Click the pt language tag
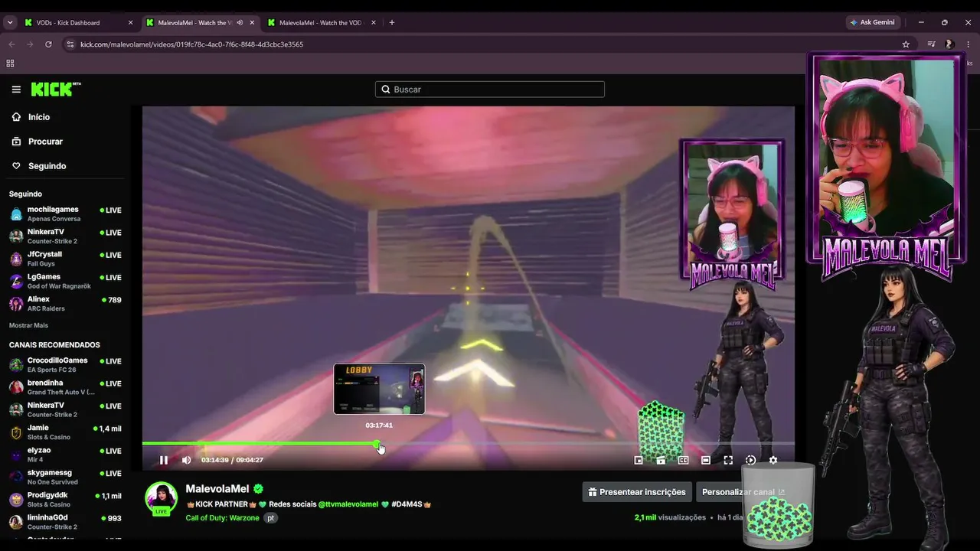 (x=270, y=518)
